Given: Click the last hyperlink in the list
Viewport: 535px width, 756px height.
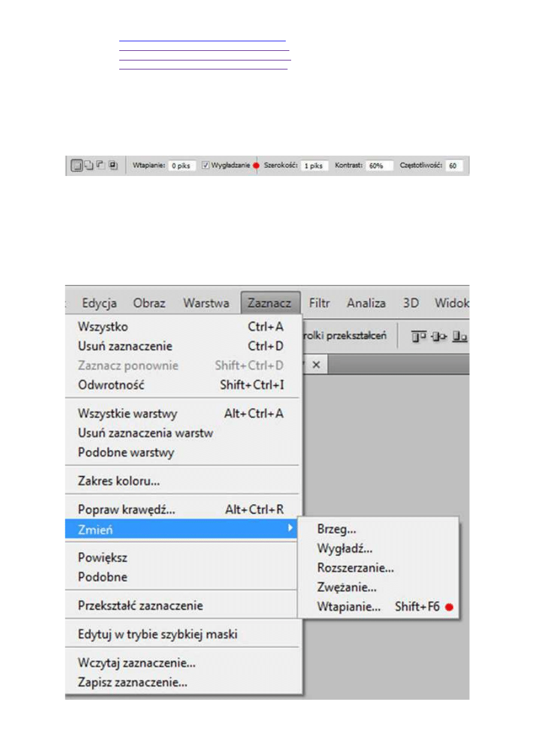Looking at the screenshot, I should click(x=203, y=69).
